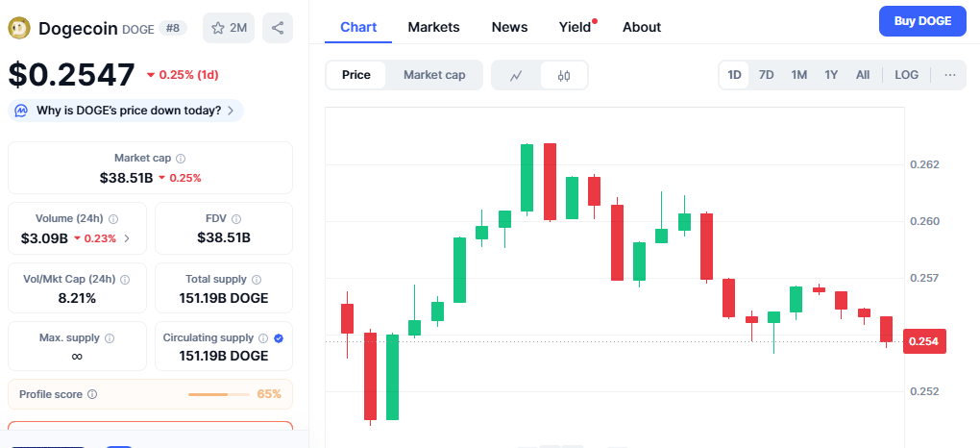This screenshot has height=448, width=980.
Task: Click the Circulating supply verified badge
Action: click(x=279, y=338)
